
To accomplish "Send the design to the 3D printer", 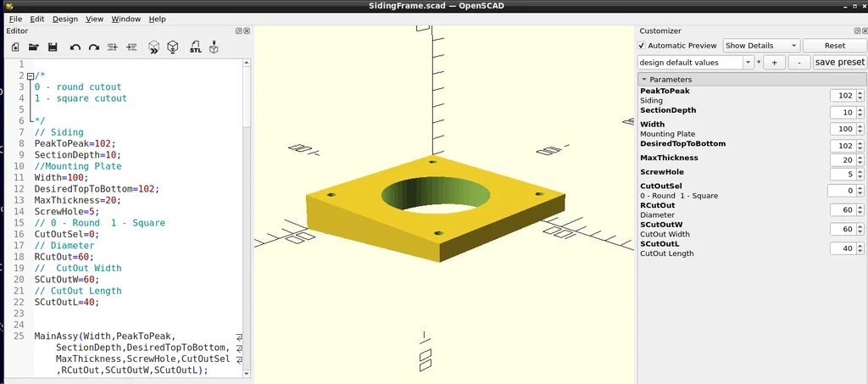I will (x=214, y=47).
